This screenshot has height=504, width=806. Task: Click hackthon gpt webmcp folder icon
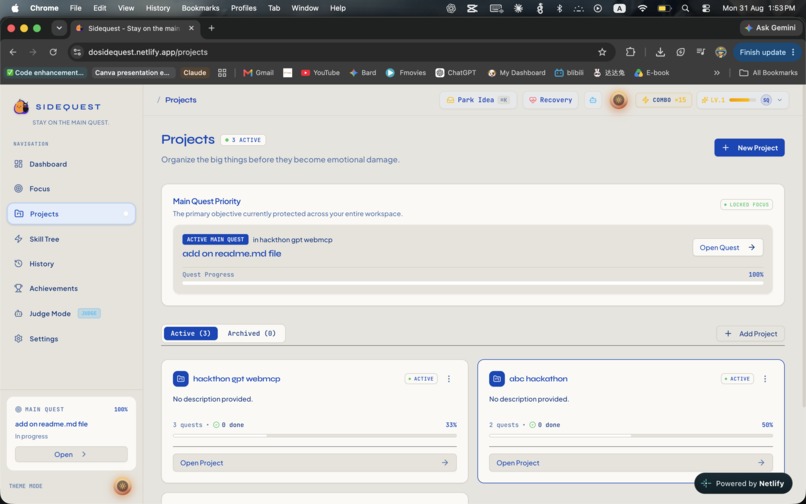tap(180, 379)
